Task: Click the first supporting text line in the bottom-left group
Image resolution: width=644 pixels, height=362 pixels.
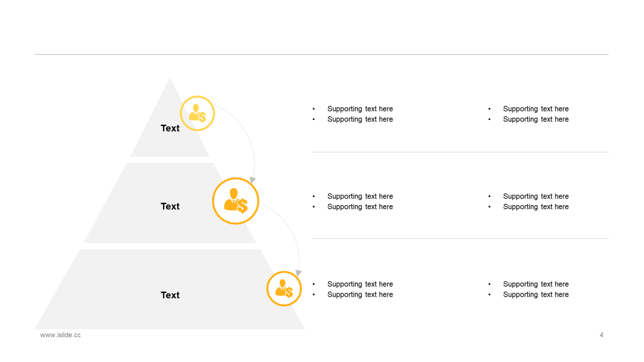Action: click(360, 284)
